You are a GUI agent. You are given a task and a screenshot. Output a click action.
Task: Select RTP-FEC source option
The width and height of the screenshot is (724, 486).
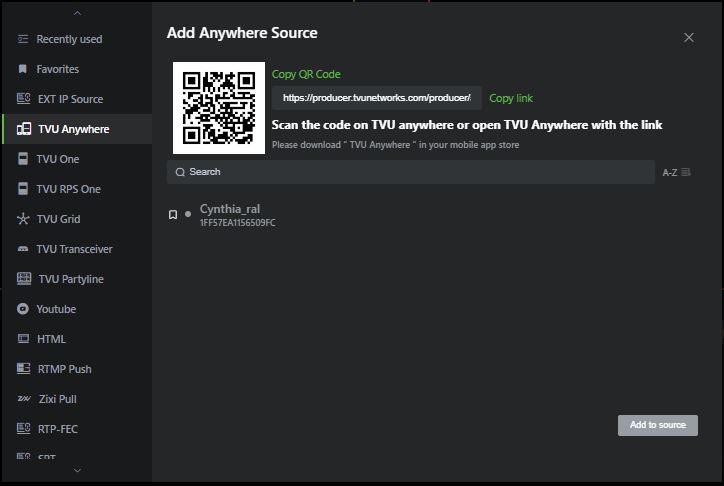click(77, 429)
